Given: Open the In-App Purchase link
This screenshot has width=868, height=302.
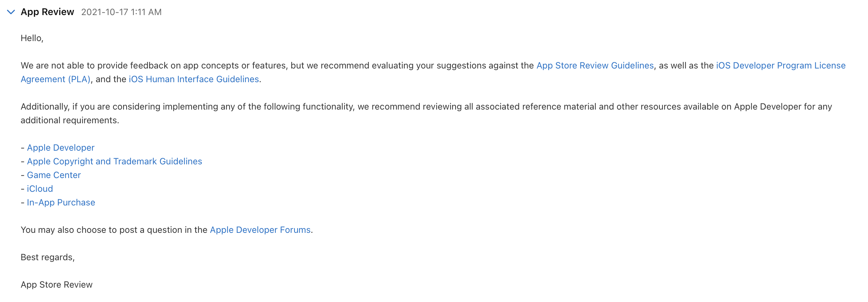Looking at the screenshot, I should (61, 202).
